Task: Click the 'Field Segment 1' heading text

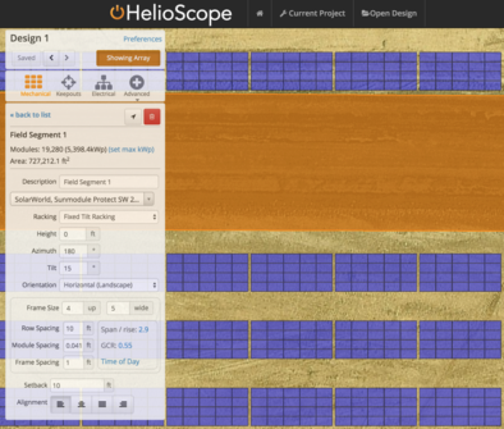Action: 38,135
